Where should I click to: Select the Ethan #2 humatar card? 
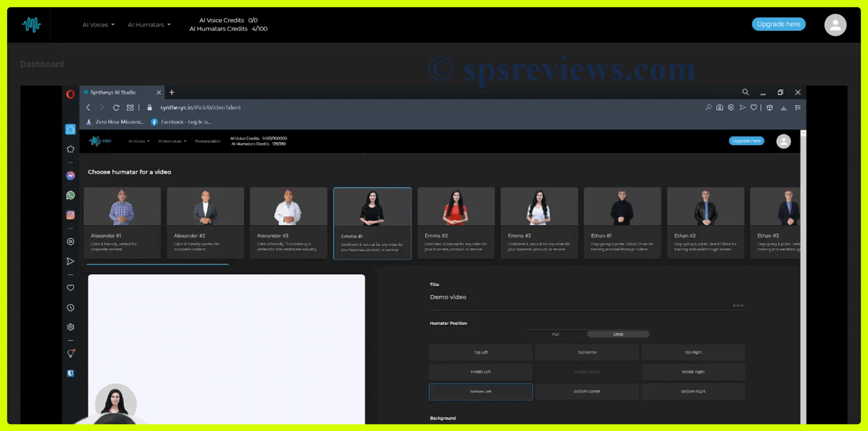coord(705,223)
